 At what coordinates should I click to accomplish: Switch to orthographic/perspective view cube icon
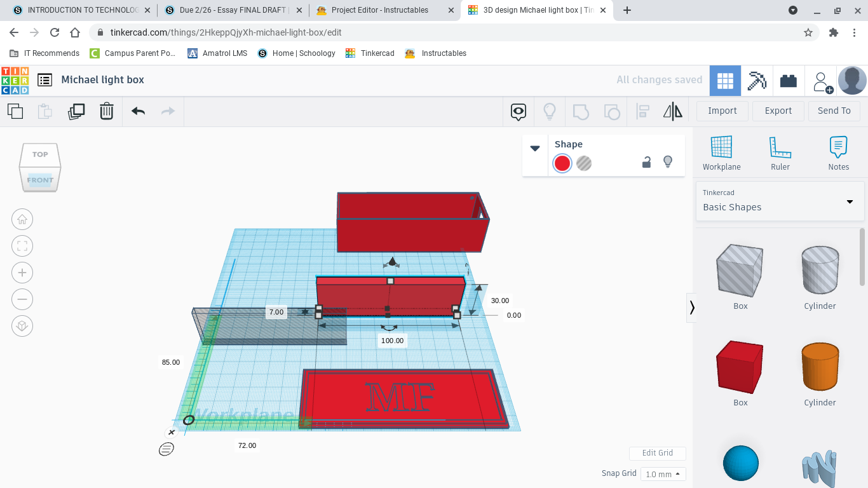pos(22,326)
